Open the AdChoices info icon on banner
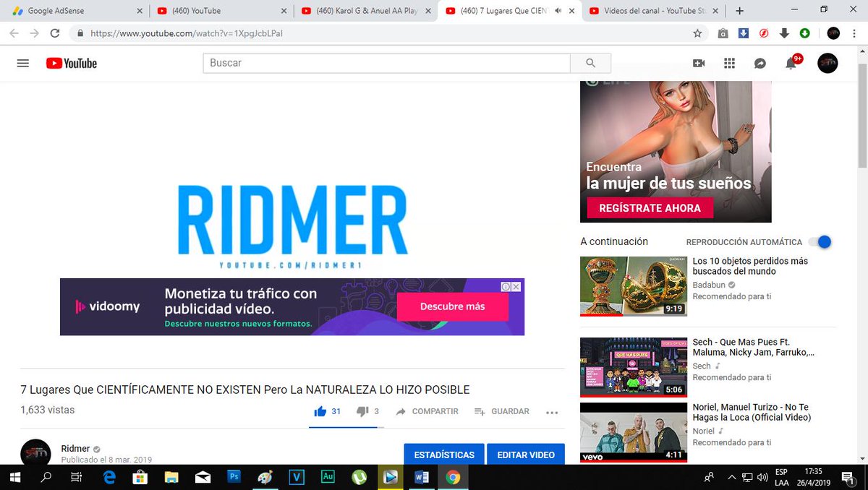Screen dimensions: 868x490 [x=506, y=287]
